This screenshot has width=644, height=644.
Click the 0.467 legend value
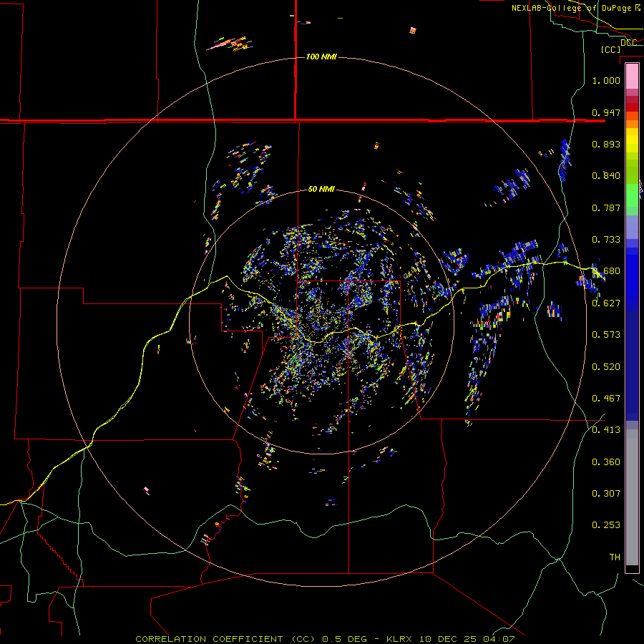606,399
